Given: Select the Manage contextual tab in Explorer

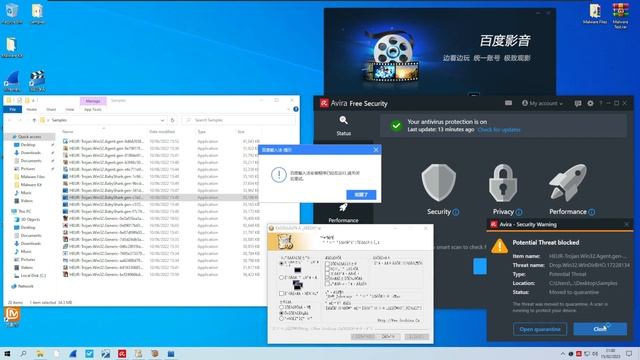Looking at the screenshot, I should coord(93,101).
